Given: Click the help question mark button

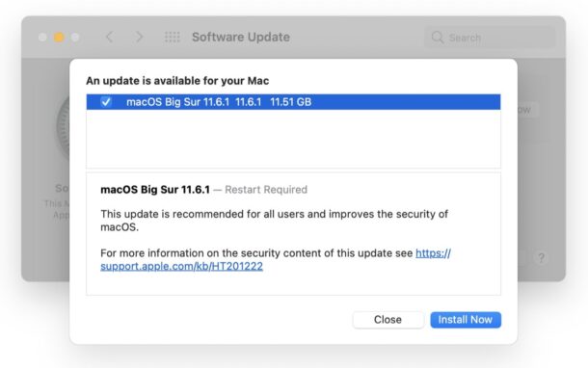Looking at the screenshot, I should click(541, 258).
